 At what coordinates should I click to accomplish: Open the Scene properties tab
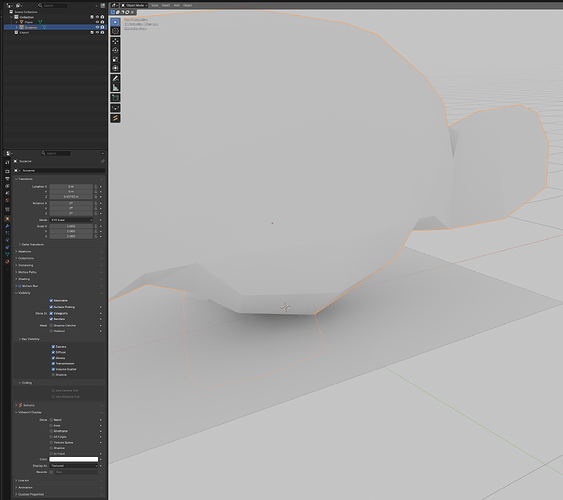click(x=7, y=193)
